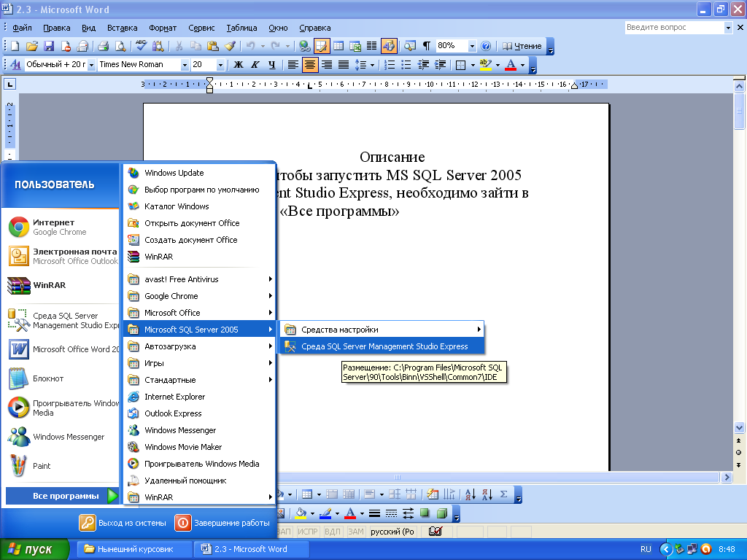Click the Чтение reading mode button
The image size is (747, 560).
[522, 46]
